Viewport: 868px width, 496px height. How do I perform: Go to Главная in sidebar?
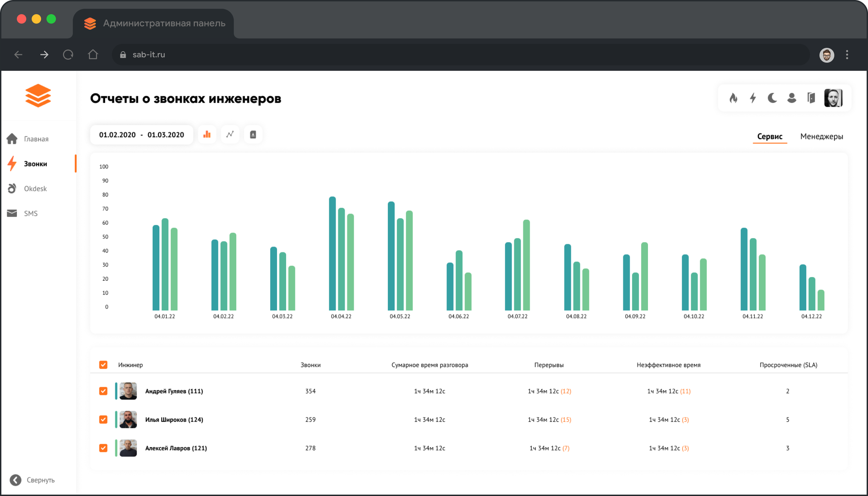point(36,139)
